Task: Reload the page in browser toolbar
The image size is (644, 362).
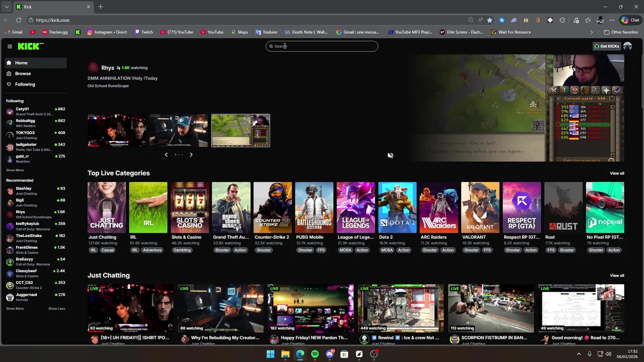Action: 19,20
